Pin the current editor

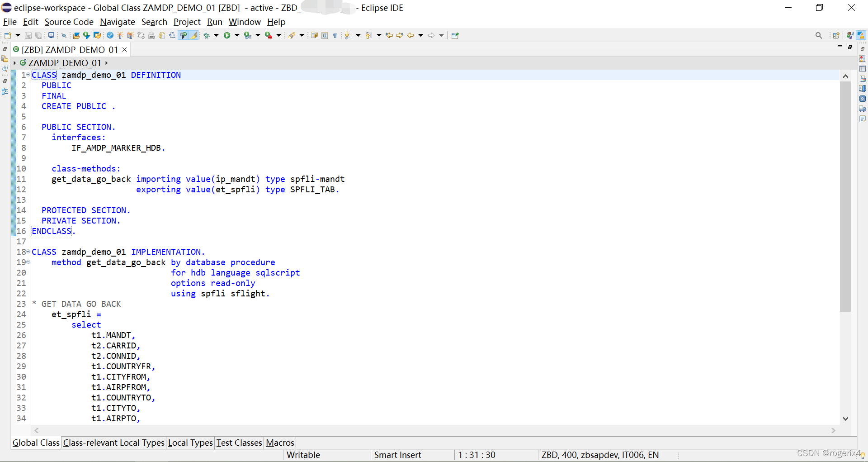pos(455,35)
